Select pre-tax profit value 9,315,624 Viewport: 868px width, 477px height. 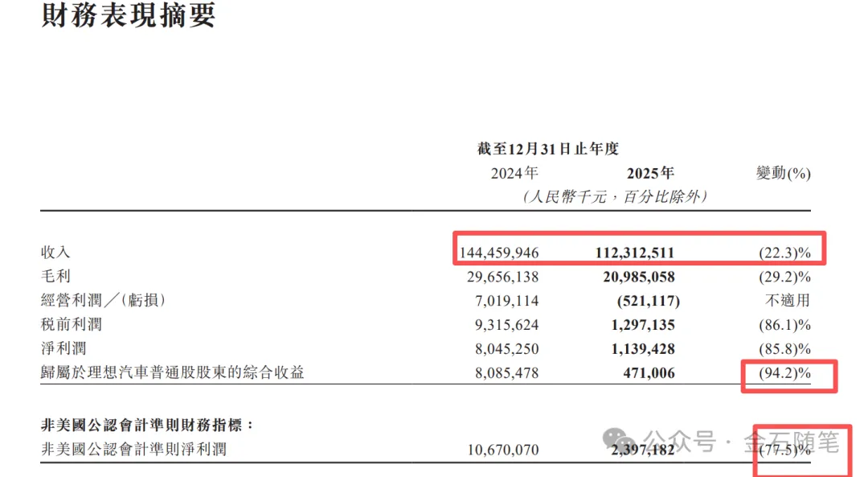tap(506, 325)
